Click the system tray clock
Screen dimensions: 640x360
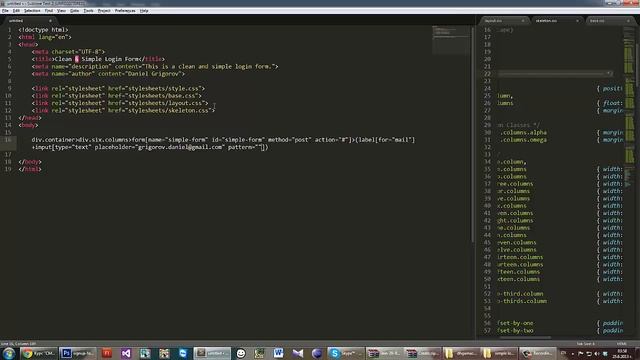[622, 353]
